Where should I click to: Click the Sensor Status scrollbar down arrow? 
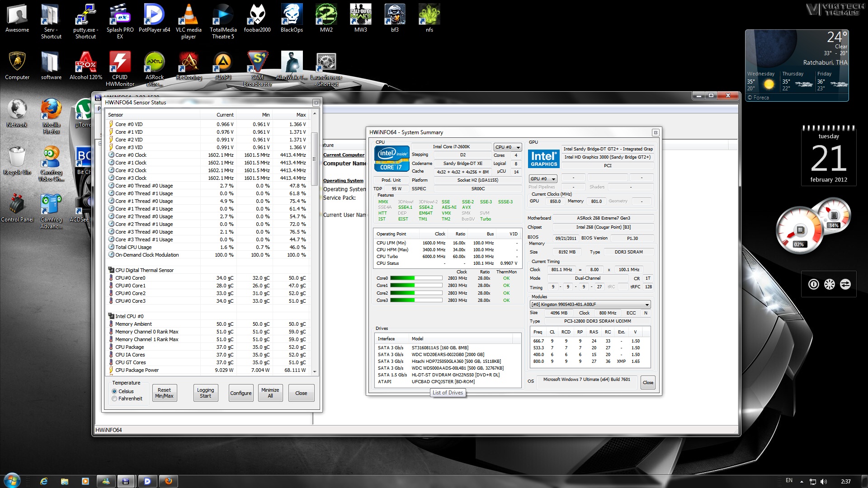[315, 371]
